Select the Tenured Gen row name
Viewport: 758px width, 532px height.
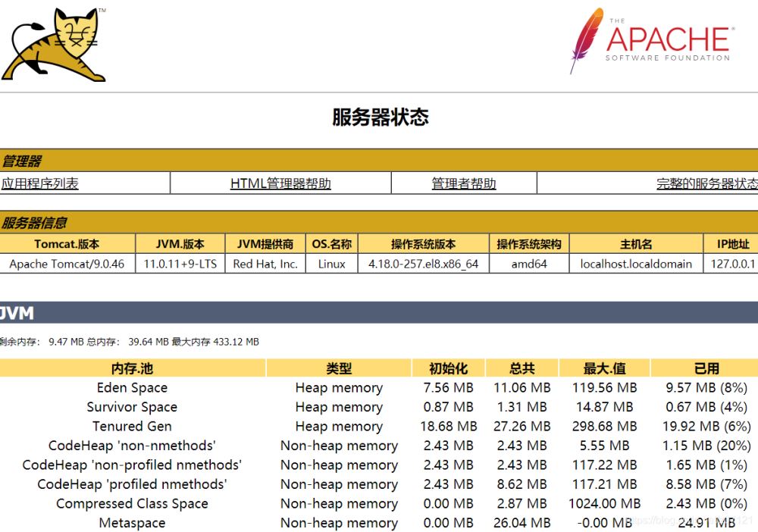132,426
